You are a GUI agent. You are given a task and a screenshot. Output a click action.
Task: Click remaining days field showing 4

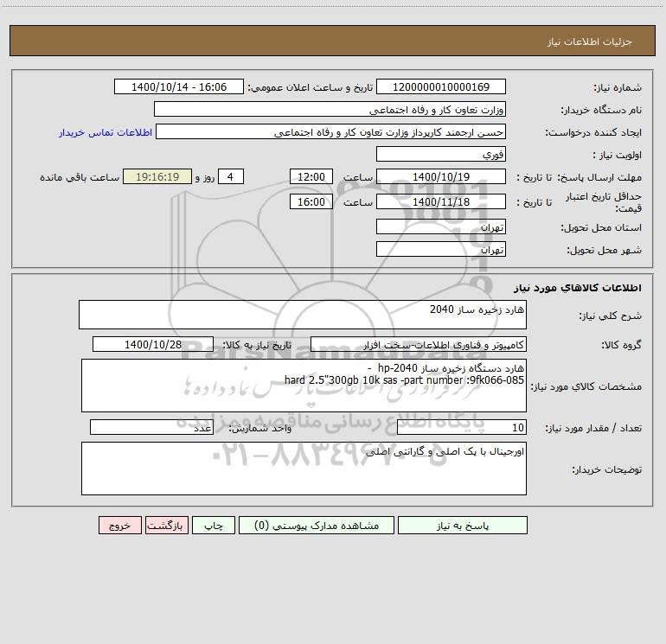click(231, 176)
